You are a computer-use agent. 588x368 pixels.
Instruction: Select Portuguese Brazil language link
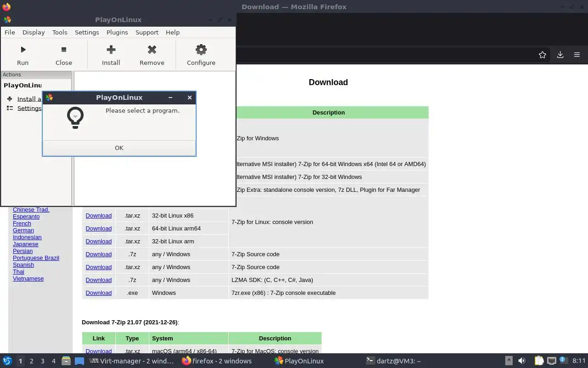point(36,258)
